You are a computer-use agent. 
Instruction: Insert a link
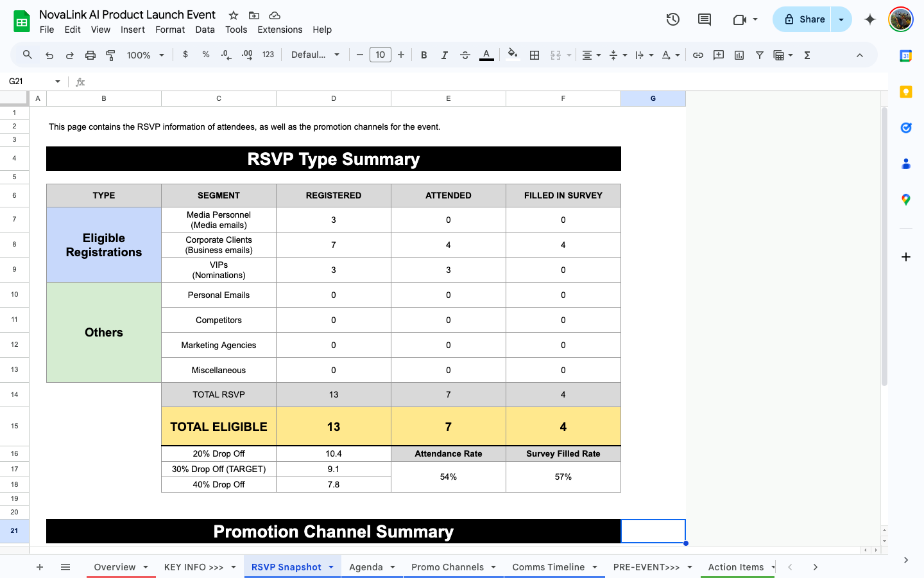(x=698, y=55)
